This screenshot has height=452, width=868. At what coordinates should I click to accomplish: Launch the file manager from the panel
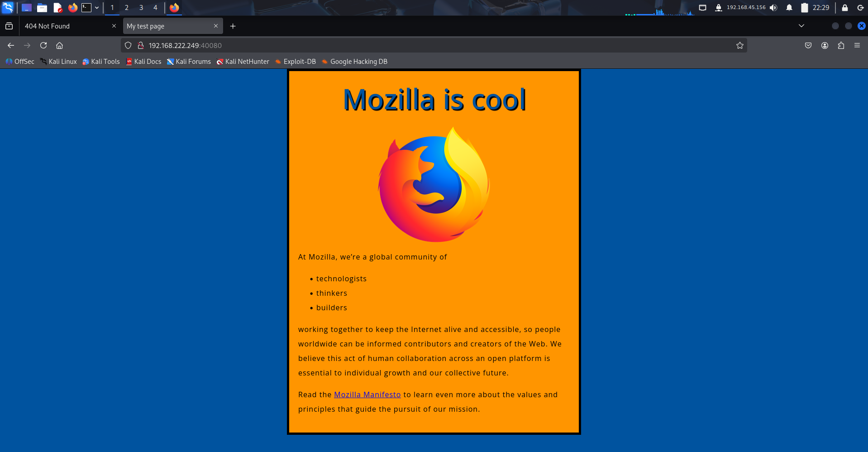pyautogui.click(x=42, y=7)
